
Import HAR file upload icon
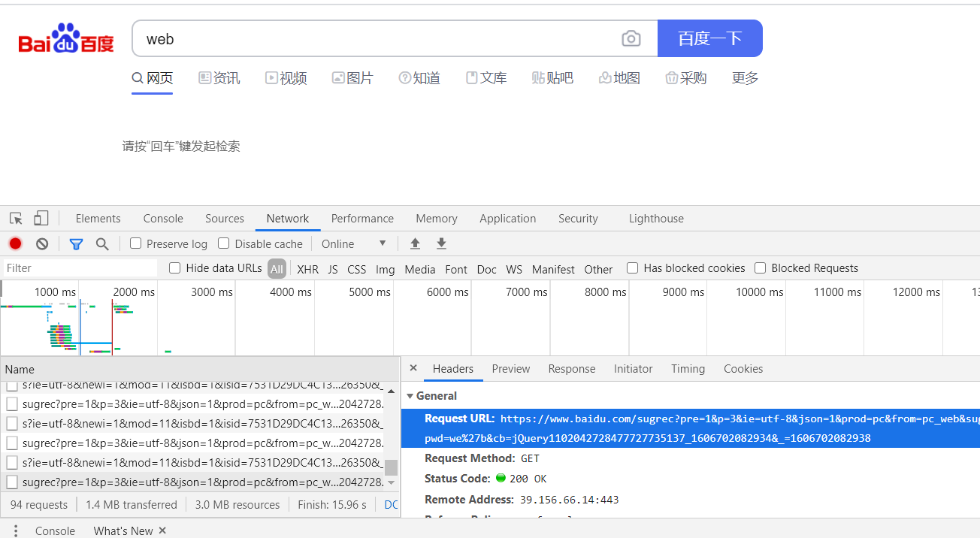(x=415, y=243)
